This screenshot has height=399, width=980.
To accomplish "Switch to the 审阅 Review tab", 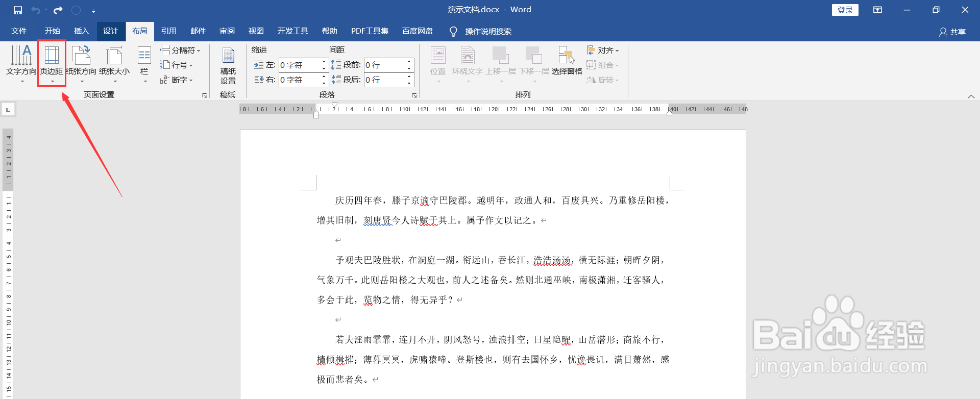I will pyautogui.click(x=227, y=31).
